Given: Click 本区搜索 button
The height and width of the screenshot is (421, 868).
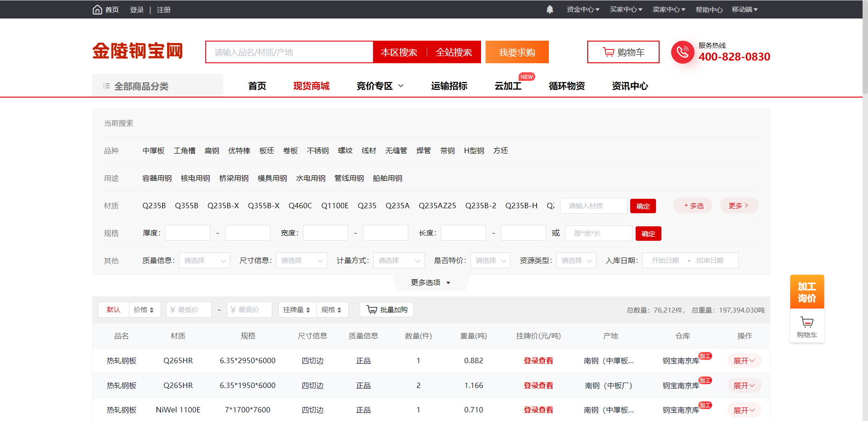Looking at the screenshot, I should (x=399, y=52).
